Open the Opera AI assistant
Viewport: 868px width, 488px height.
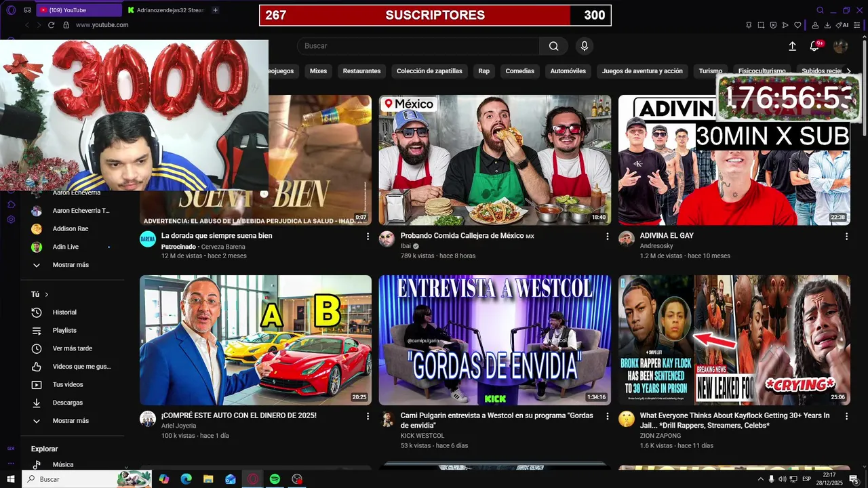843,25
